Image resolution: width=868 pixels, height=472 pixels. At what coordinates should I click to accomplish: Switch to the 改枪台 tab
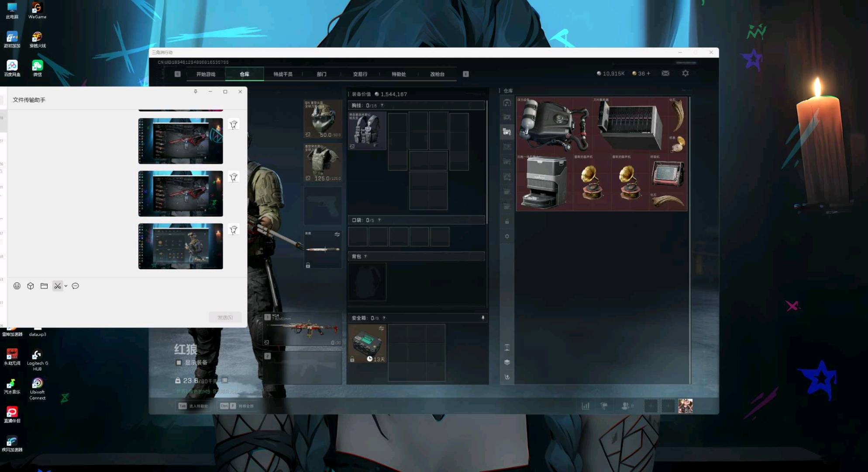pyautogui.click(x=437, y=74)
